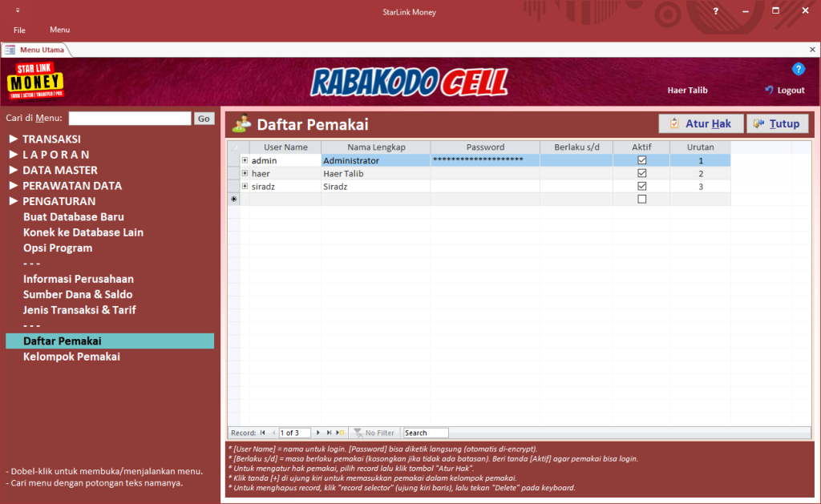Click the Nama Lengkap column header
821x504 pixels.
point(376,147)
